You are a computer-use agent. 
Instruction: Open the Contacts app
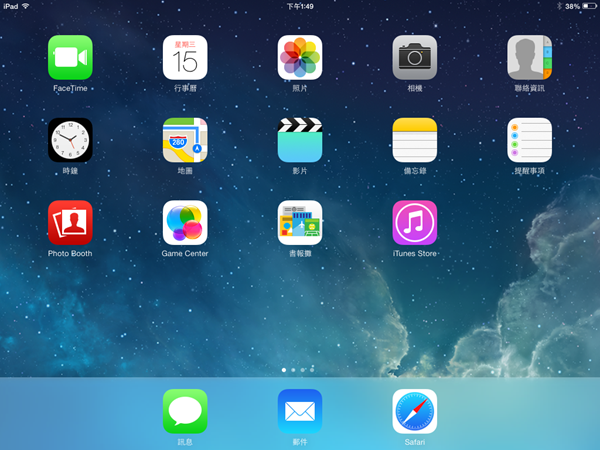pos(529,57)
